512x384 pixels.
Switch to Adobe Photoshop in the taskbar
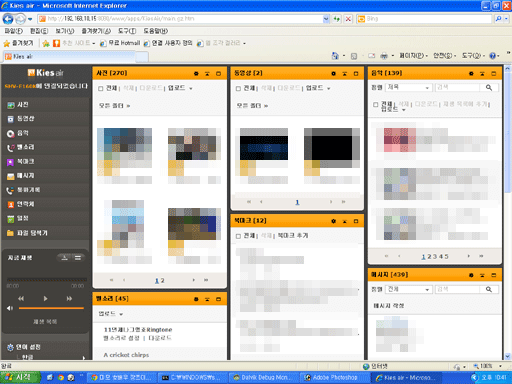coord(335,378)
